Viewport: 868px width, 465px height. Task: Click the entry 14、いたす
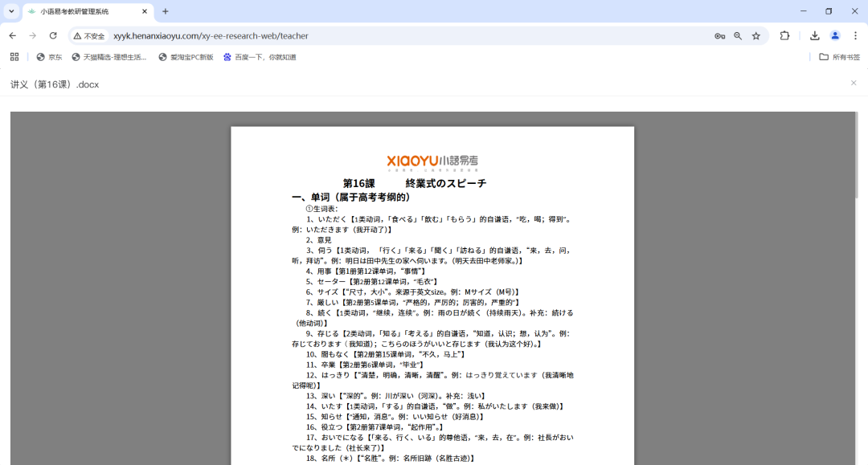[436, 406]
